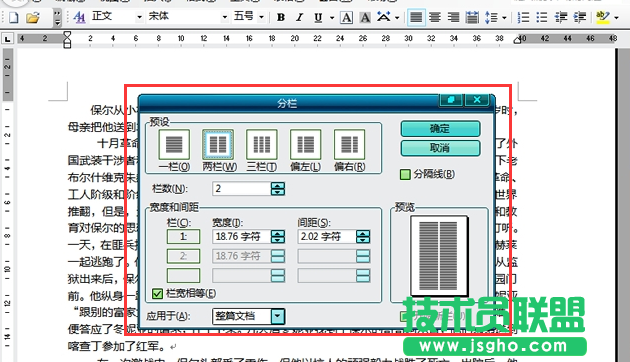Close the 分栏 dialog
This screenshot has height=362, width=630.
pos(477,100)
